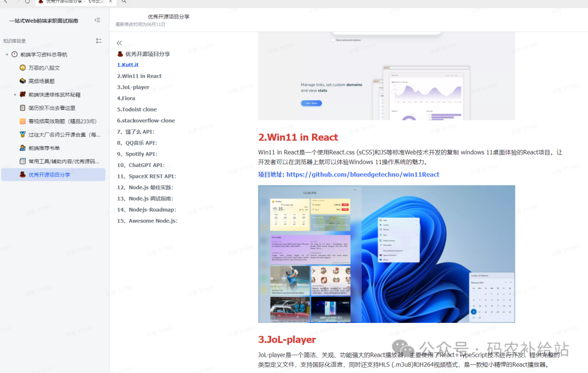Click the document icon beside 简历投不出去看这里
The height and width of the screenshot is (373, 588).
pyautogui.click(x=22, y=108)
